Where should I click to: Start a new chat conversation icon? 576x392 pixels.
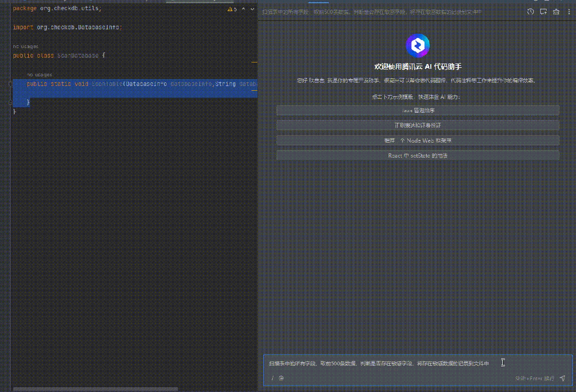tap(543, 12)
